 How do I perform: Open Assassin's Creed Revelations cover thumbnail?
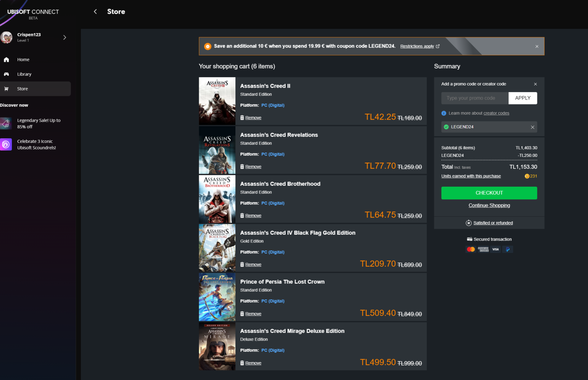[x=217, y=150]
